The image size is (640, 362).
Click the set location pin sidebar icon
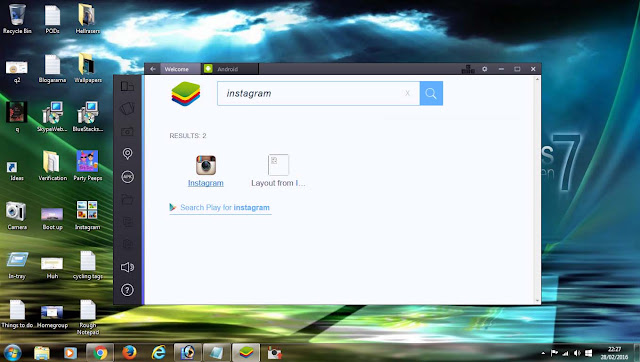[127, 153]
